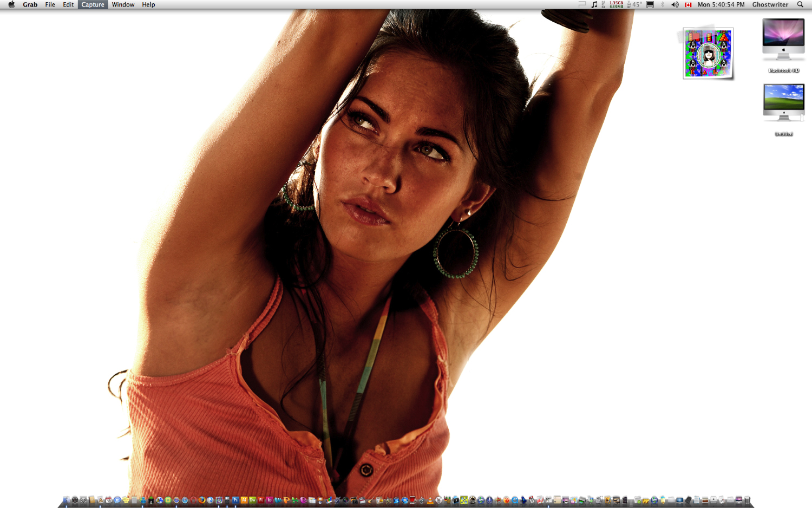Screen dimensions: 812x508
Task: Launch Adobe Flash from the Dock
Action: pyautogui.click(x=260, y=500)
